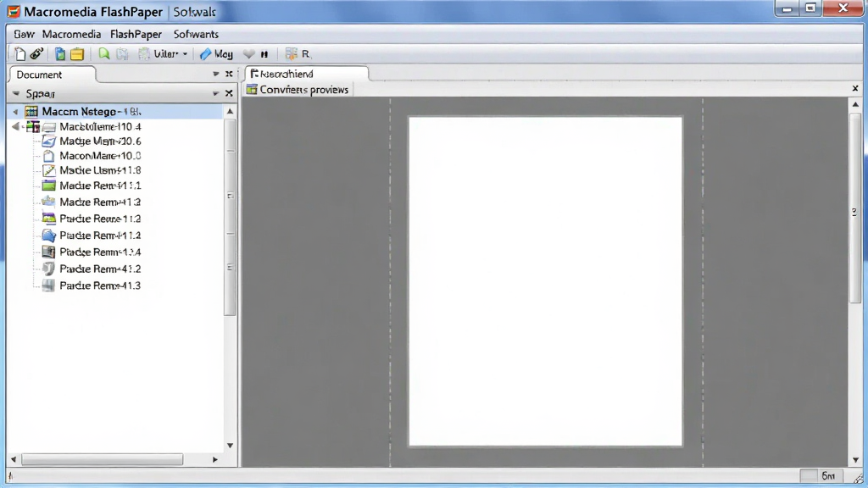868x488 pixels.
Task: Click the tree vertical scrollbar thumb
Action: [x=230, y=216]
